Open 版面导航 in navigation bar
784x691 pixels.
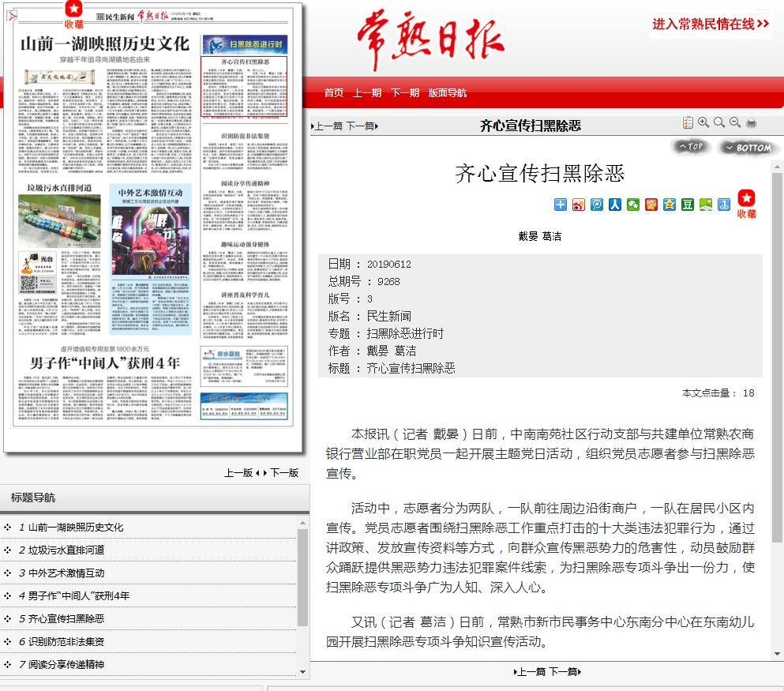coord(447,93)
